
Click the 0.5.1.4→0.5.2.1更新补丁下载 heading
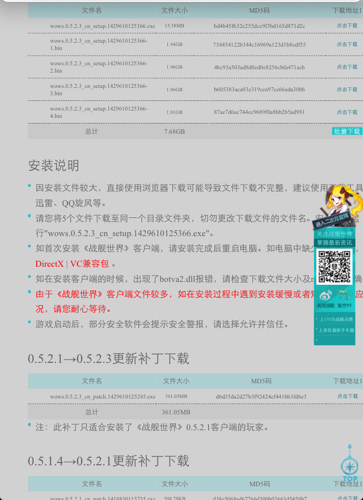109,461
